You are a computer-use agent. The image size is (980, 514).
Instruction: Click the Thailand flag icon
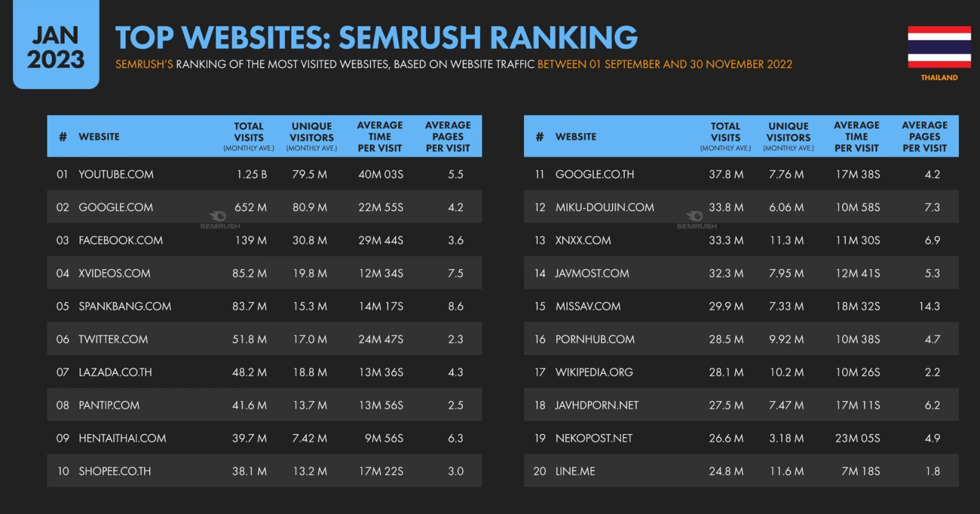coord(939,47)
